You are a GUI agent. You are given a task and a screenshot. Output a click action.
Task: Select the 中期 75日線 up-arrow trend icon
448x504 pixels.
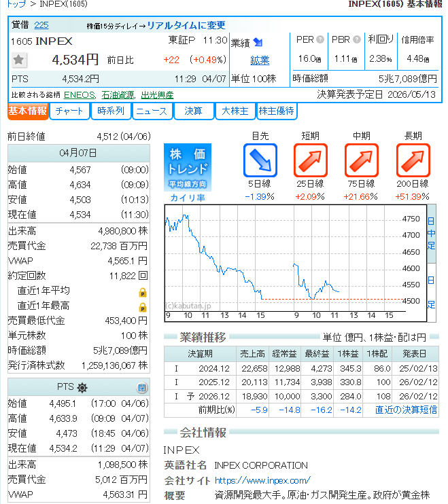(362, 160)
